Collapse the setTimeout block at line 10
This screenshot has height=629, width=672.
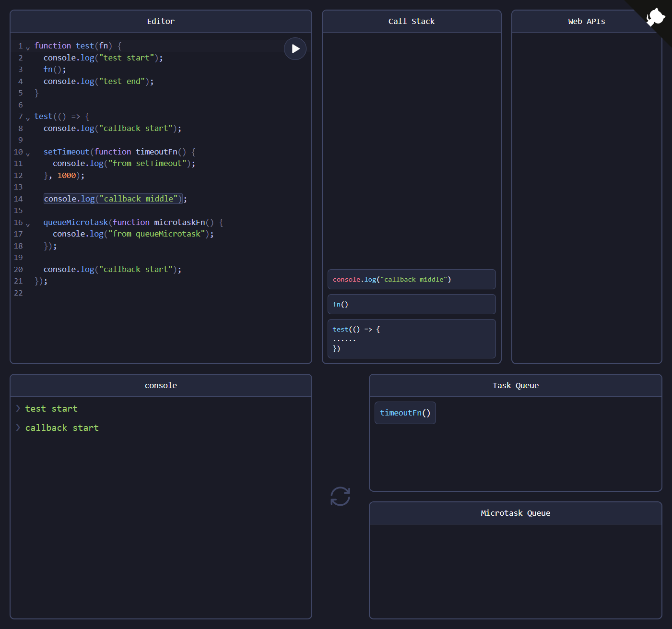pos(27,154)
